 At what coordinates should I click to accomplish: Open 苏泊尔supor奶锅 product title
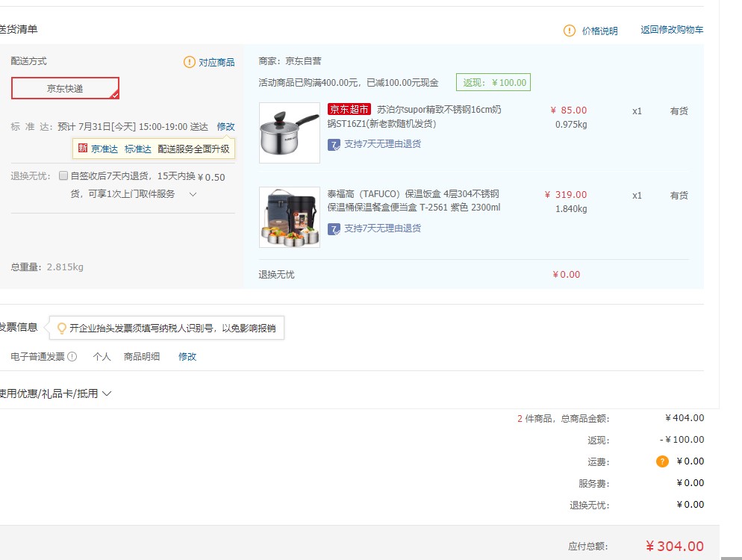[414, 116]
